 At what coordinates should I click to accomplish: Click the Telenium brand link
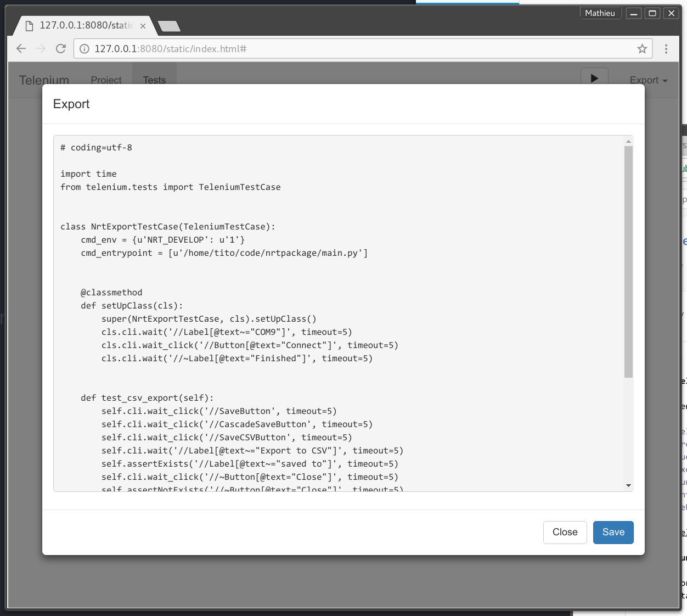coord(44,80)
